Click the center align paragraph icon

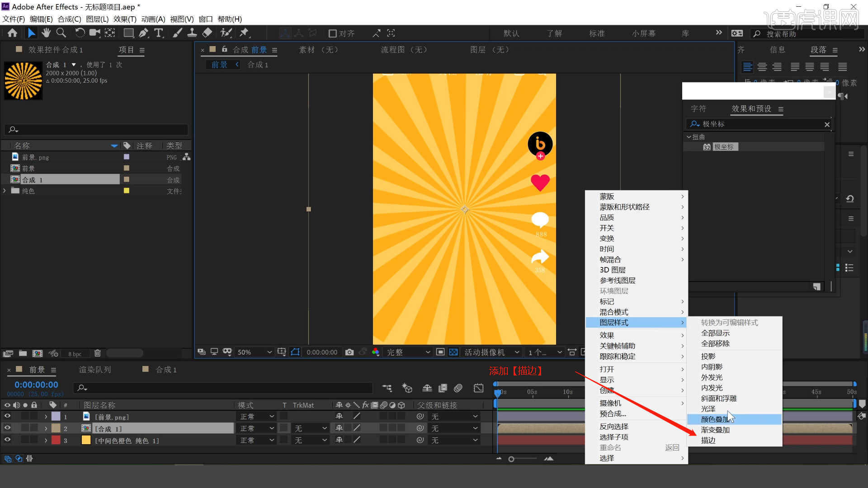(x=762, y=67)
